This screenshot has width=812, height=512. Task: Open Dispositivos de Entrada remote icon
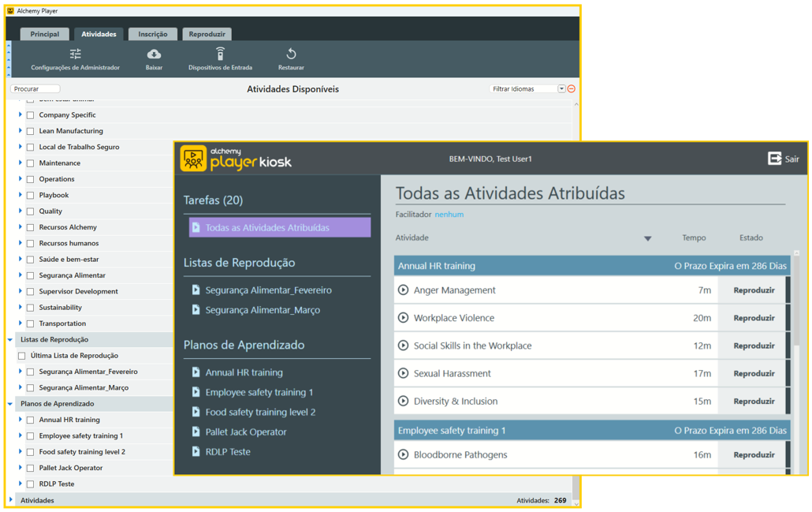coord(220,54)
